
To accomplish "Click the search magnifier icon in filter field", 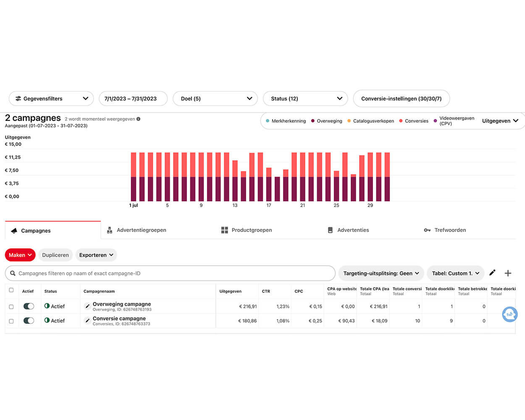I will click(x=13, y=273).
